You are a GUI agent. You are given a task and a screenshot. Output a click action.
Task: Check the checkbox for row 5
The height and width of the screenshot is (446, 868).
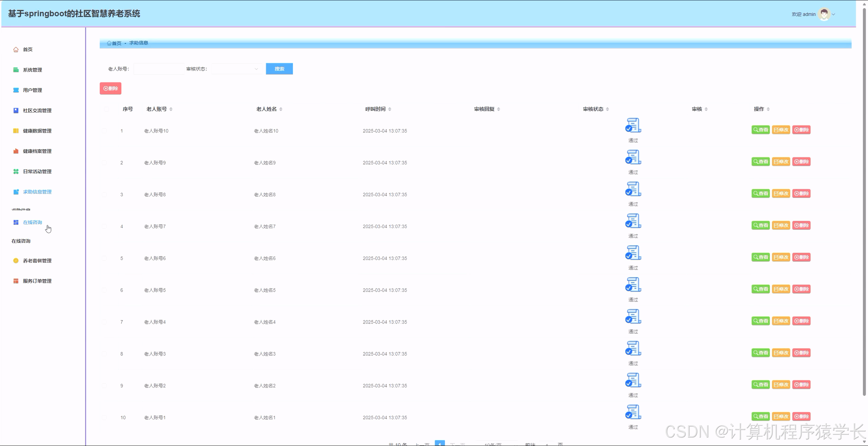point(104,258)
